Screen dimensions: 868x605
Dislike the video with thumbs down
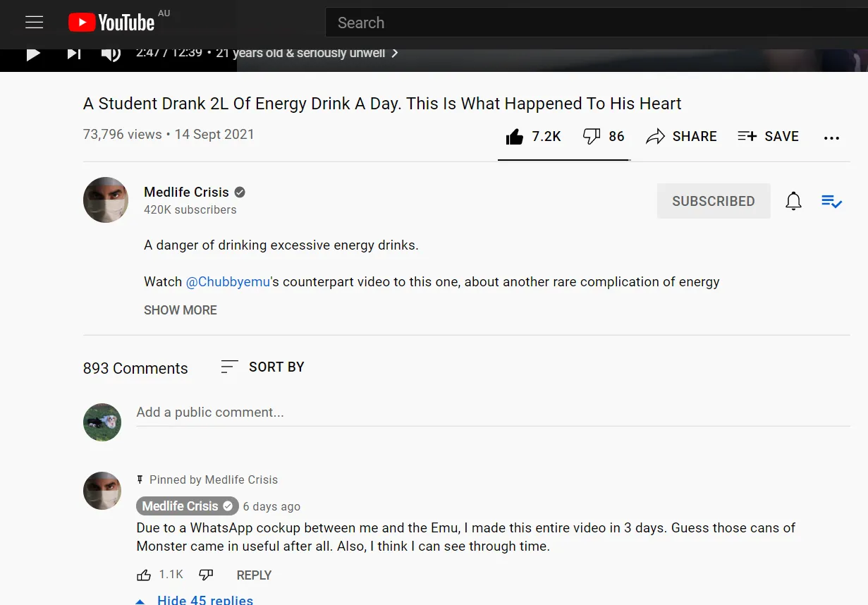coord(592,137)
